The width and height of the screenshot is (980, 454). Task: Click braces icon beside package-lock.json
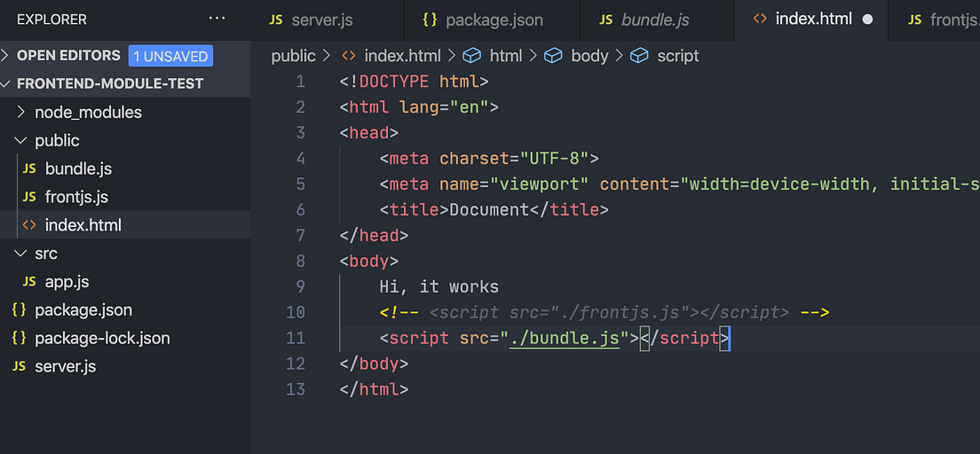(x=19, y=339)
